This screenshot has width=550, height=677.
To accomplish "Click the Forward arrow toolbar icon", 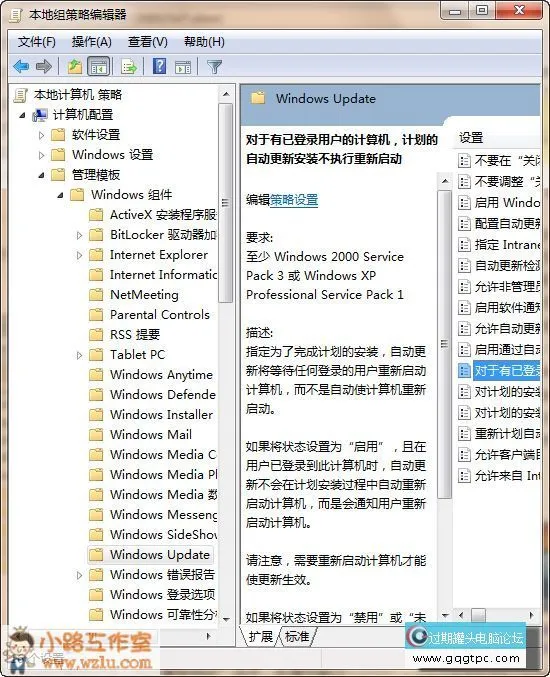I will [x=44, y=66].
